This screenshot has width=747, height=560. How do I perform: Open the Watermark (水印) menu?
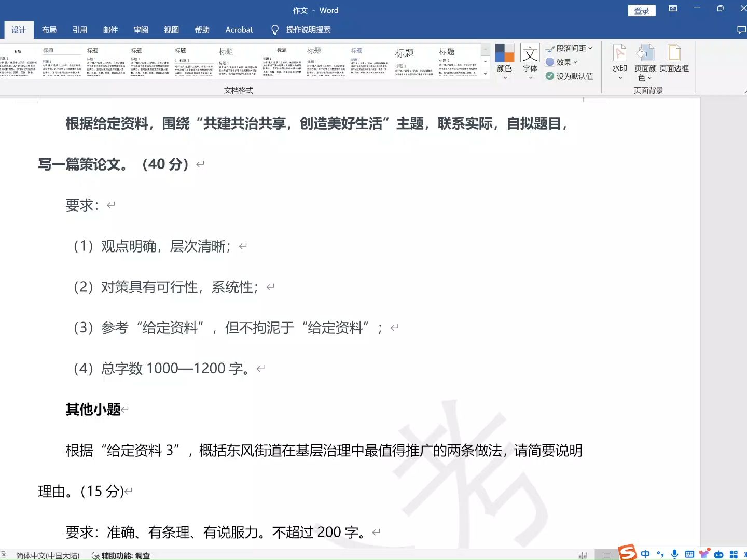619,62
